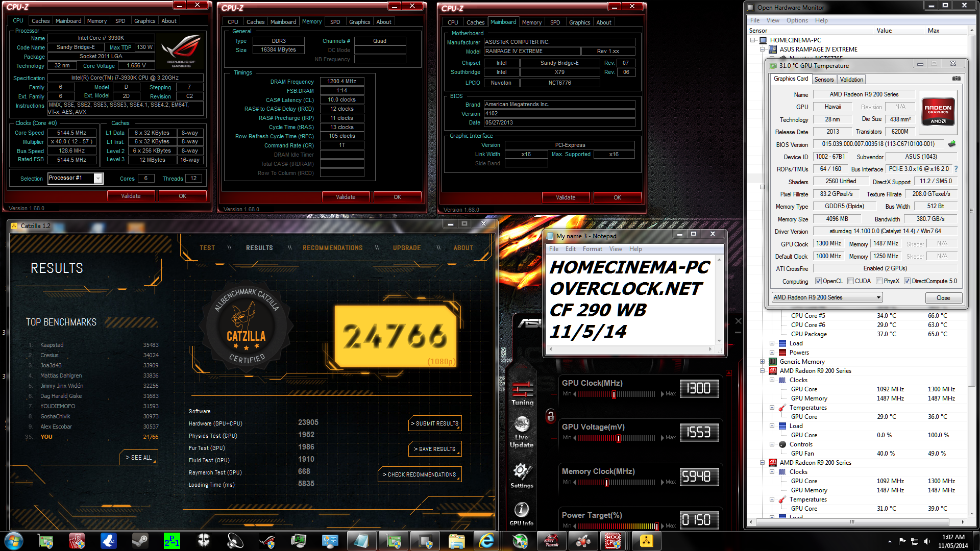Open File Explorer folder on taskbar
Image resolution: width=980 pixels, height=551 pixels.
(x=456, y=541)
